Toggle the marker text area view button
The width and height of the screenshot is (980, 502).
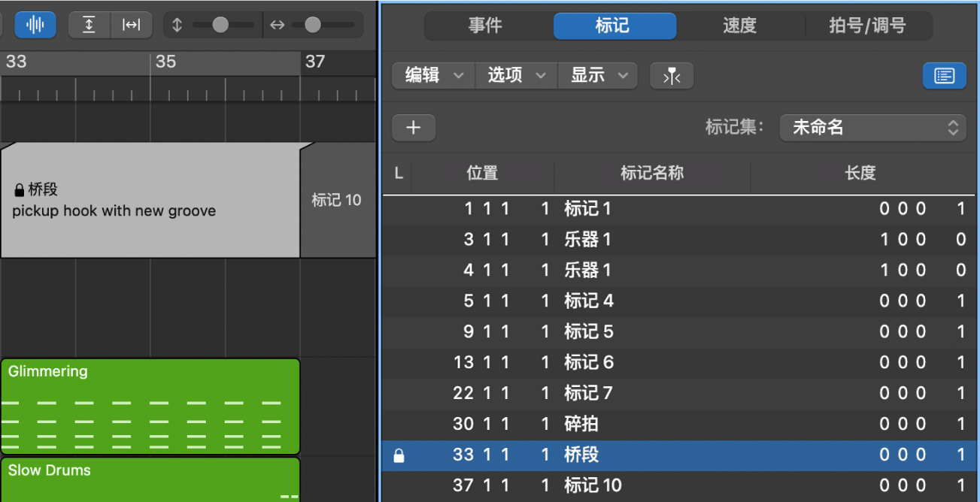pyautogui.click(x=944, y=76)
